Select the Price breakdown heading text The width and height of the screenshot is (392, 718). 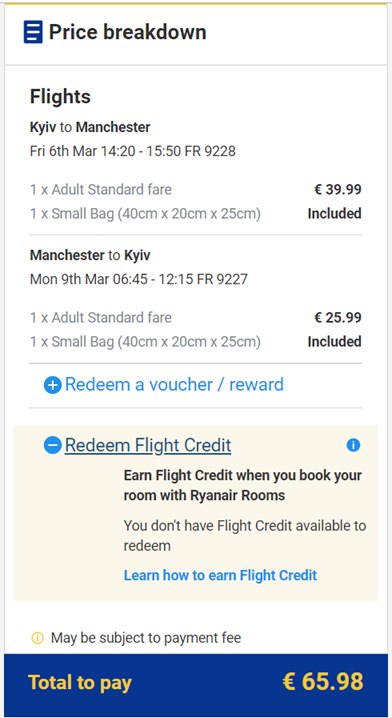click(x=128, y=32)
